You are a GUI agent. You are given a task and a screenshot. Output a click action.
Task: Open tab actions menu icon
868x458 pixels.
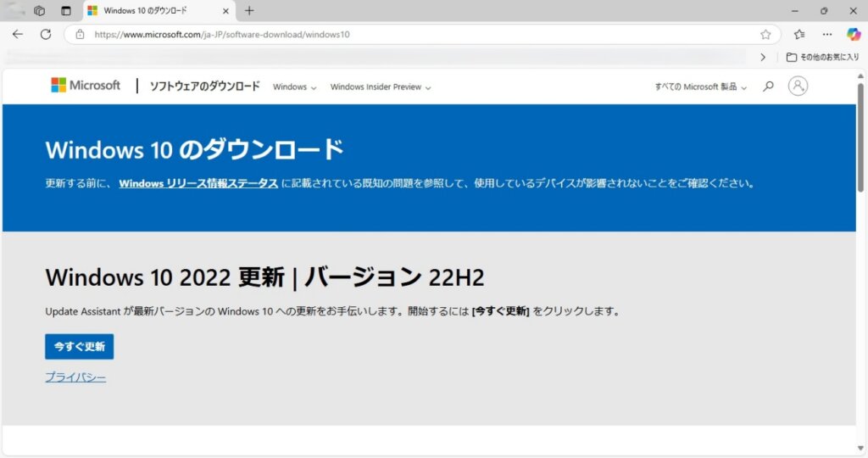pyautogui.click(x=66, y=10)
